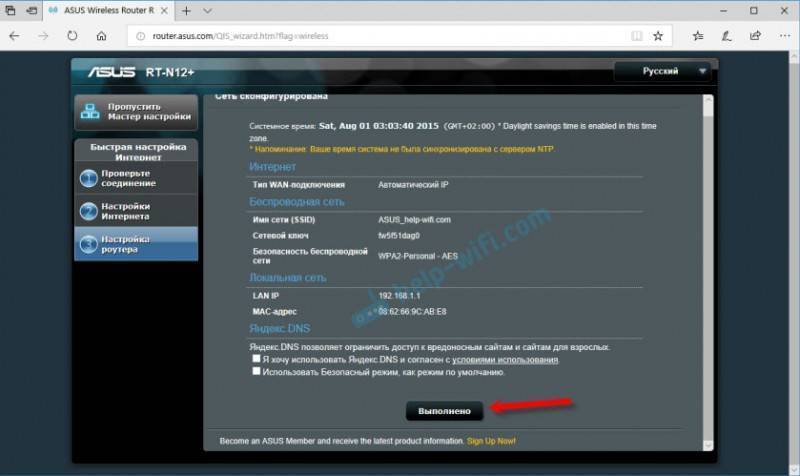Click the browser Back arrow
800x476 pixels.
coord(14,36)
